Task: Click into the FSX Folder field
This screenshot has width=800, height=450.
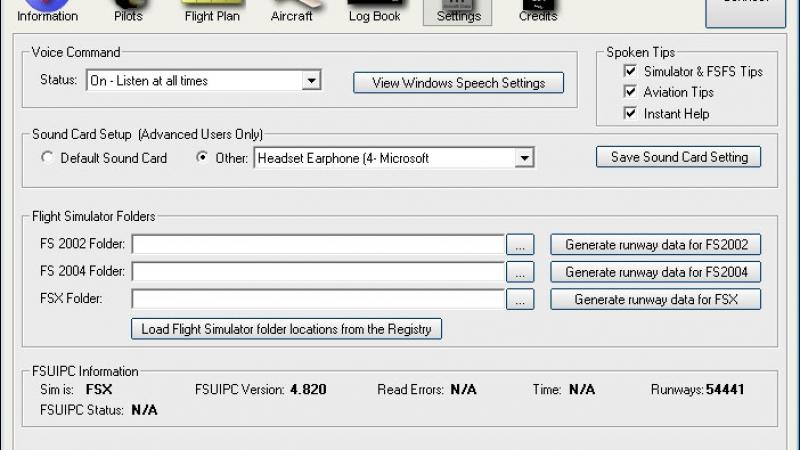Action: (318, 299)
